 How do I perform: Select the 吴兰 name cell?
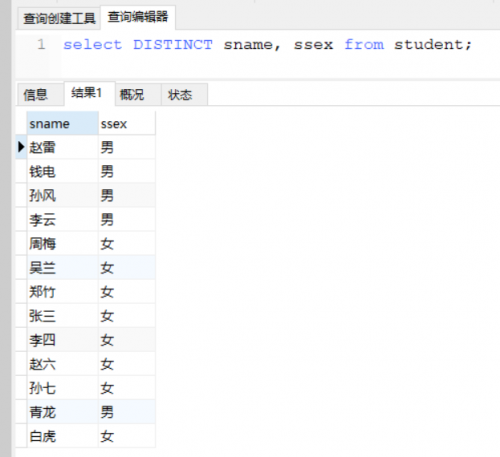(x=62, y=267)
